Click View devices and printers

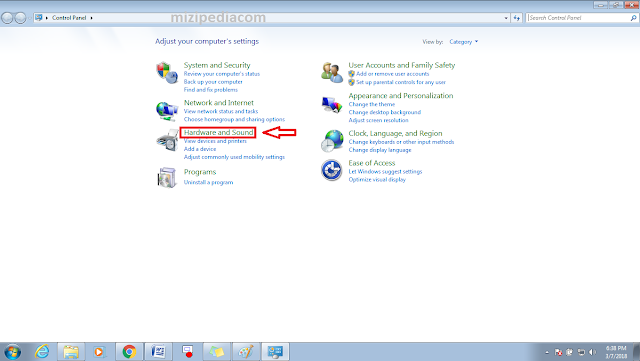215,141
